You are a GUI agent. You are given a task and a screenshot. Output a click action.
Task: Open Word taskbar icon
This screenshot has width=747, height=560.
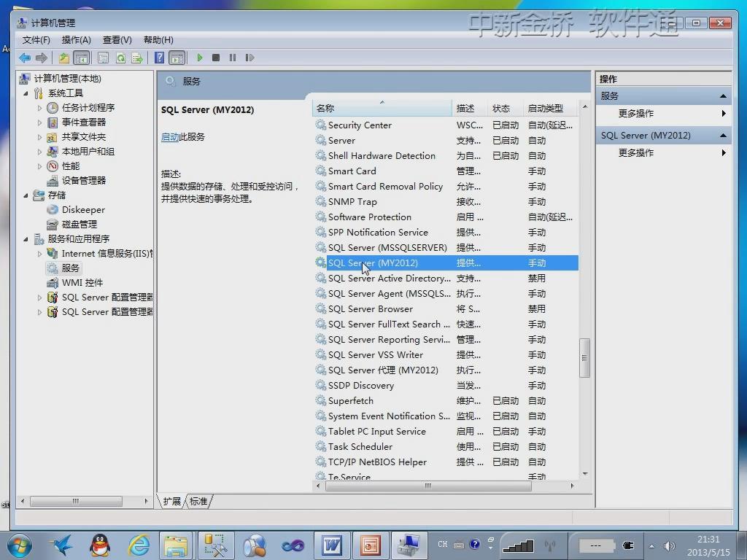(x=332, y=545)
